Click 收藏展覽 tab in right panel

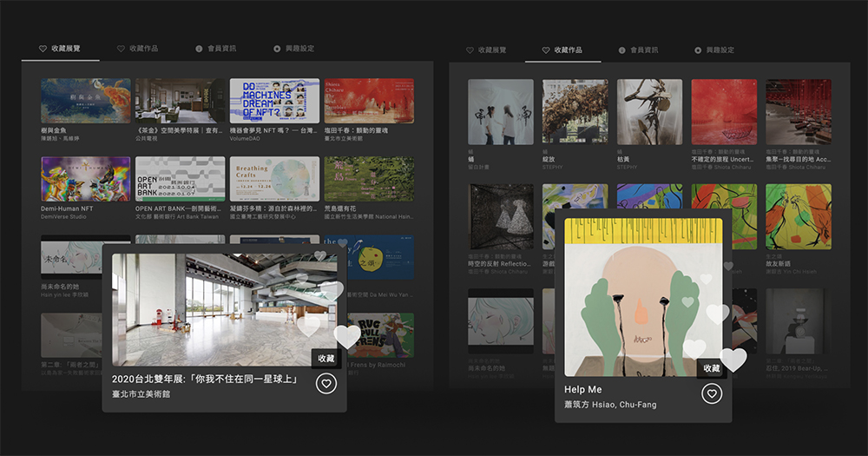[x=486, y=50]
